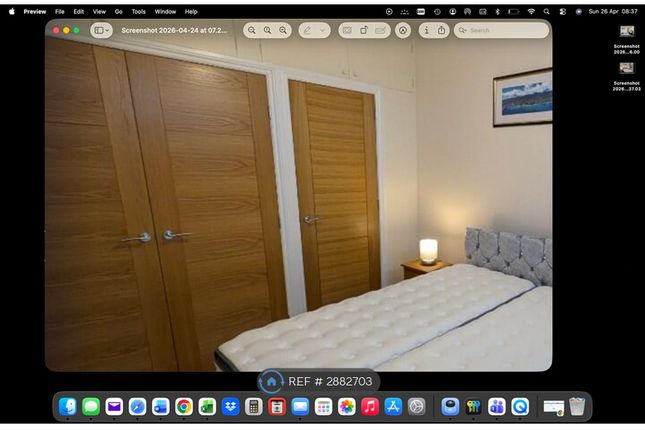Open the Tools menu
Image resolution: width=645 pixels, height=430 pixels.
[138, 12]
